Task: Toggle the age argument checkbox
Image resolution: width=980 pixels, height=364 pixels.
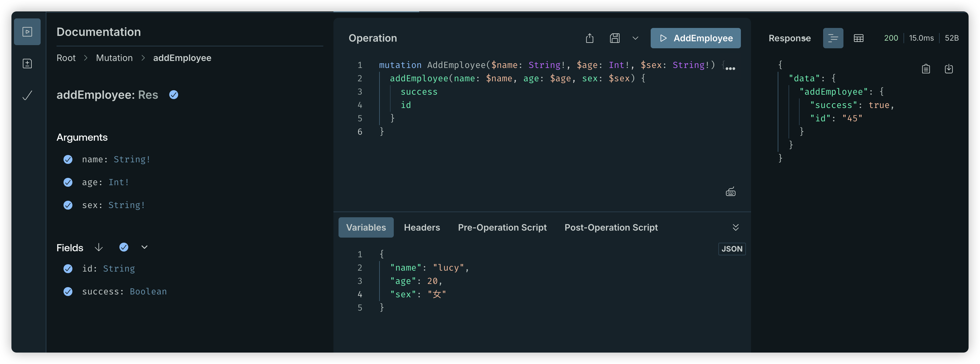Action: (x=68, y=182)
